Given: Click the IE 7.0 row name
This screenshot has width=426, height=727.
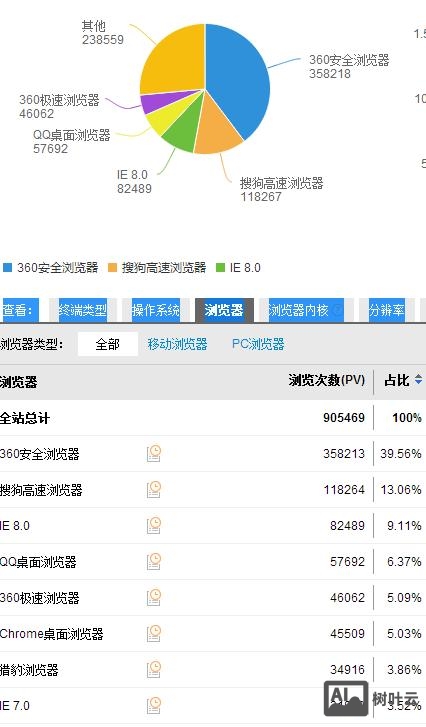Looking at the screenshot, I should pos(15,706).
